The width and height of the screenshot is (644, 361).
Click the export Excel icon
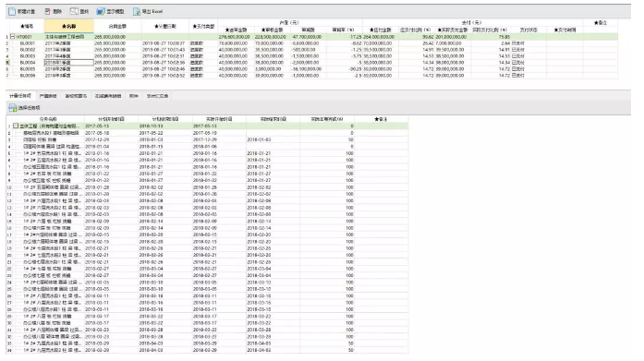[x=137, y=11]
